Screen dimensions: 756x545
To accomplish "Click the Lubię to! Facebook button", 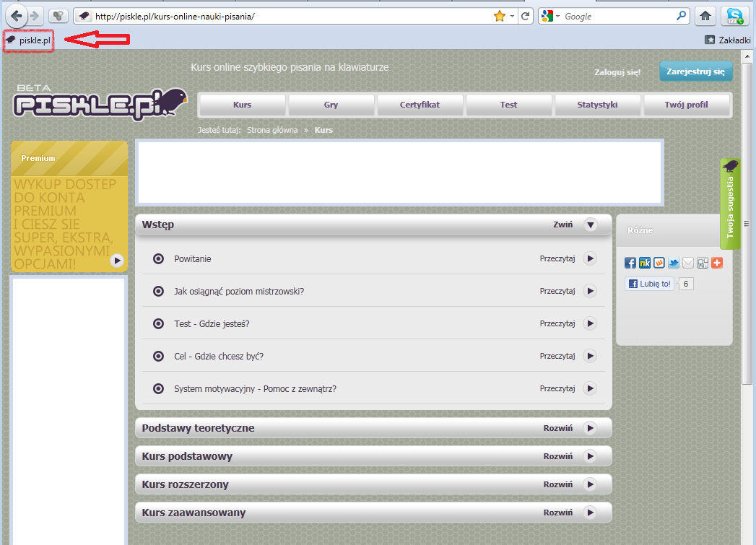I will click(x=649, y=284).
